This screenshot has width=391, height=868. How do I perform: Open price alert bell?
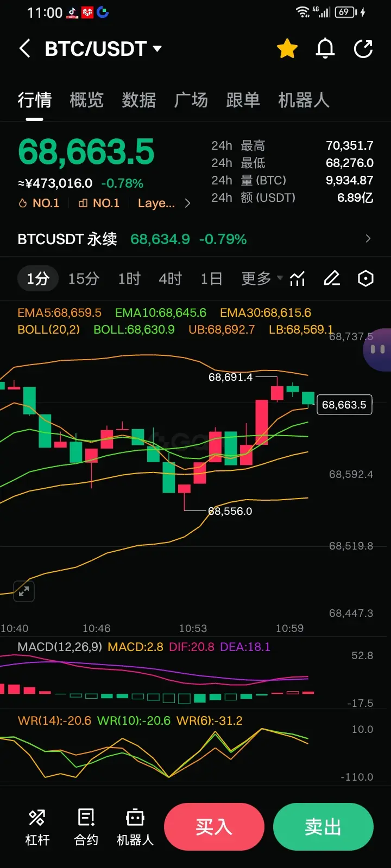pos(325,49)
